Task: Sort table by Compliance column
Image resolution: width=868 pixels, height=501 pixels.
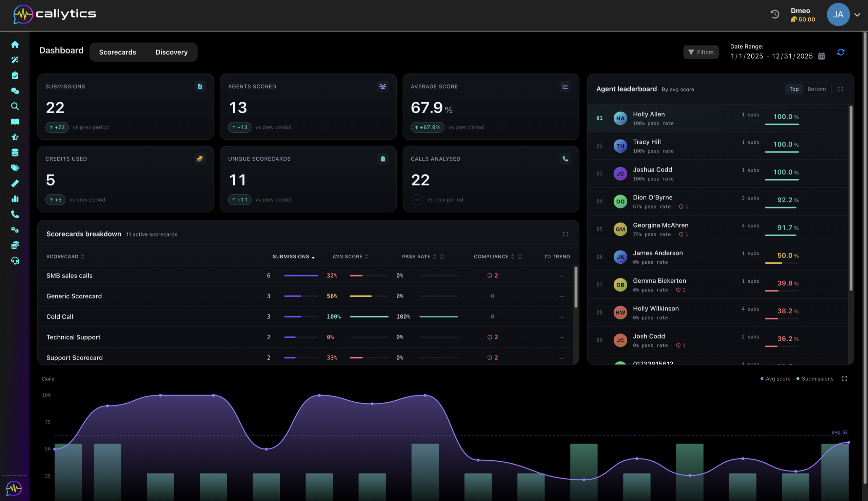Action: pos(494,257)
